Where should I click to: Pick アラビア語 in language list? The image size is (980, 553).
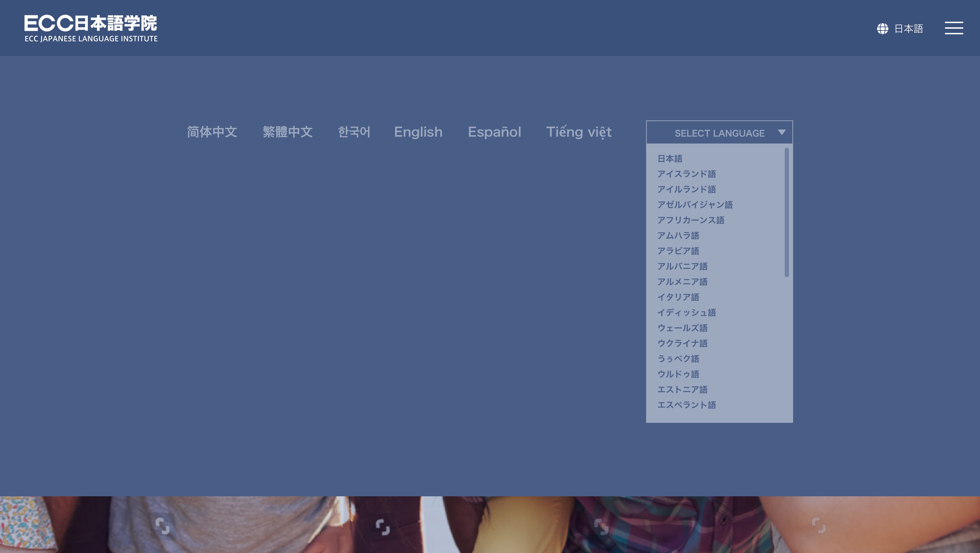[x=678, y=251]
